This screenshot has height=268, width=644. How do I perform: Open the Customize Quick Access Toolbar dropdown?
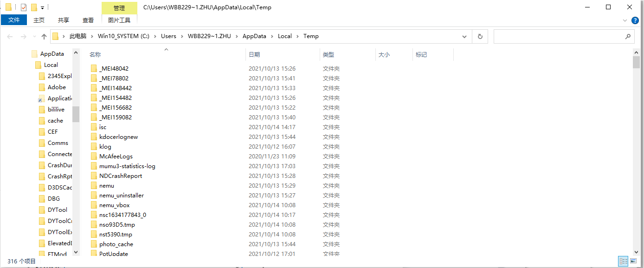pyautogui.click(x=42, y=7)
